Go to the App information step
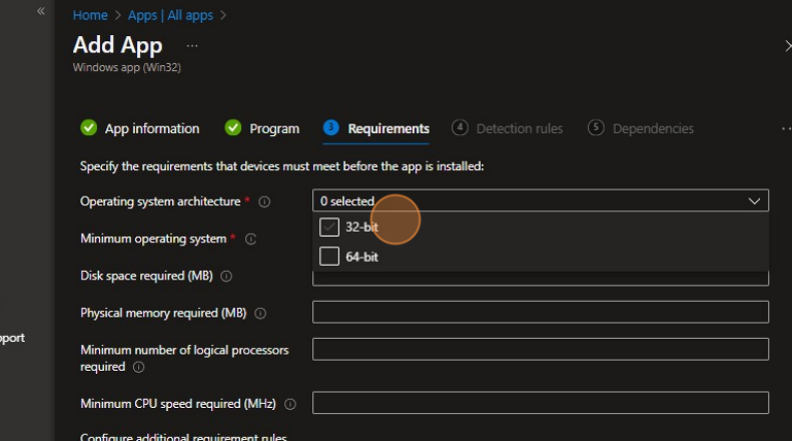The image size is (792, 441). [x=140, y=128]
